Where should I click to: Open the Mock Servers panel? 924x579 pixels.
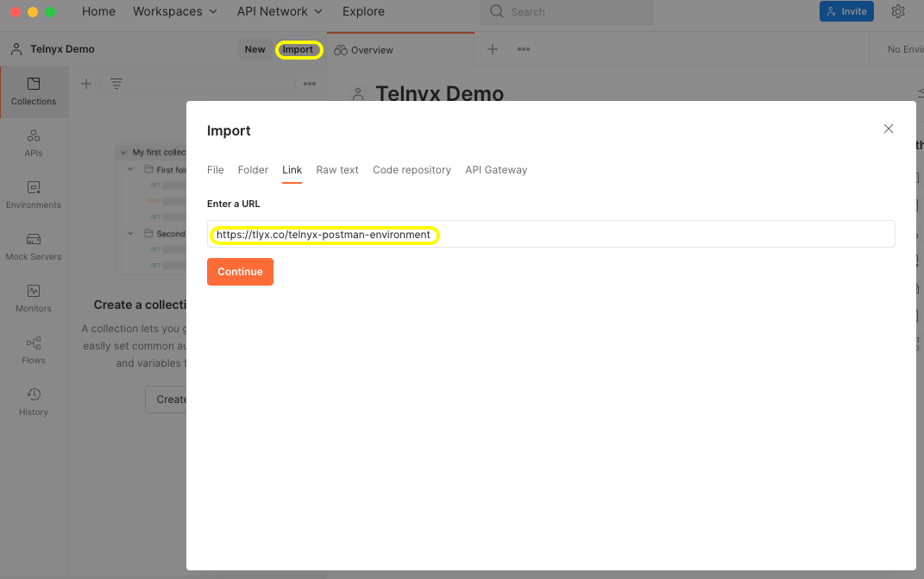[x=33, y=246]
